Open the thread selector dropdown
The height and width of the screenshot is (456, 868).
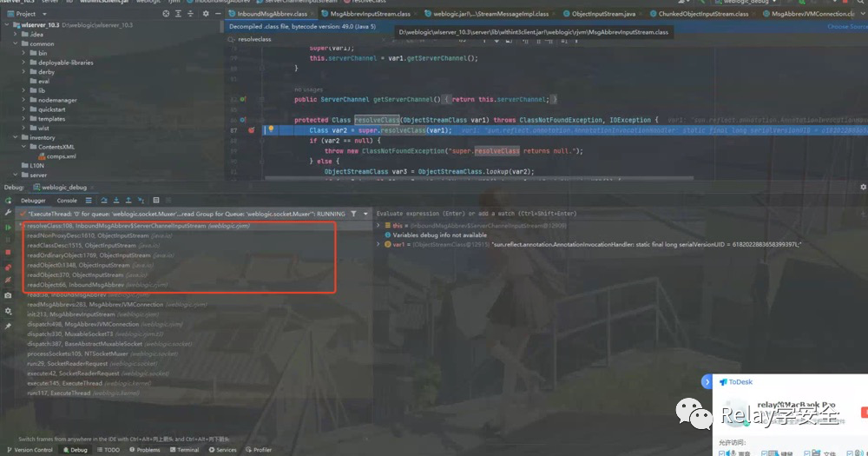[365, 214]
